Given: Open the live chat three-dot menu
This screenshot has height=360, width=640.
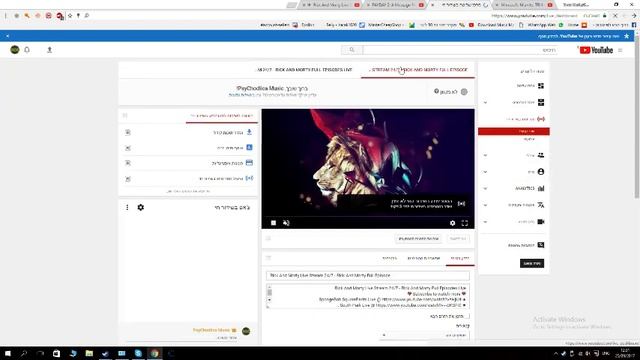Looking at the screenshot, I should click(127, 207).
